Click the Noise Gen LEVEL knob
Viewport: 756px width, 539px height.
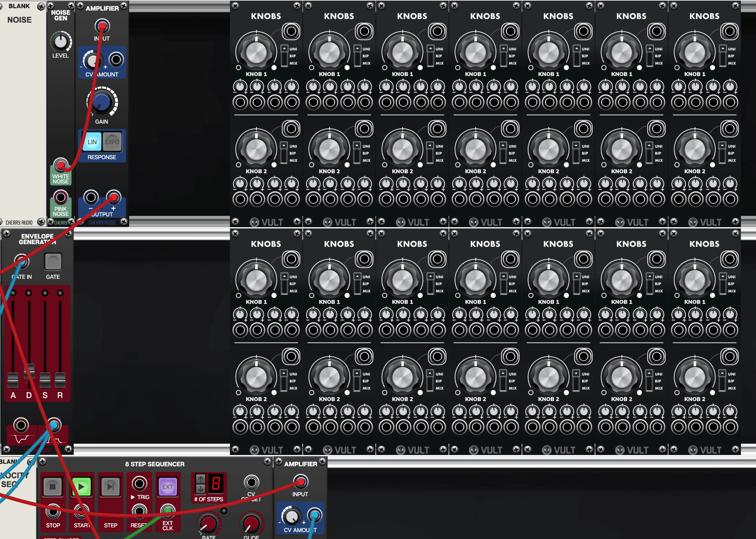[x=61, y=42]
